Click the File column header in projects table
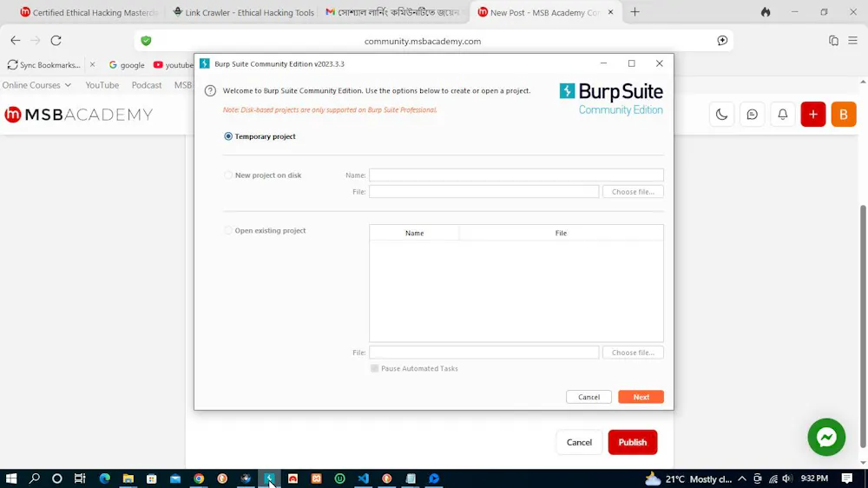This screenshot has height=488, width=868. (561, 234)
